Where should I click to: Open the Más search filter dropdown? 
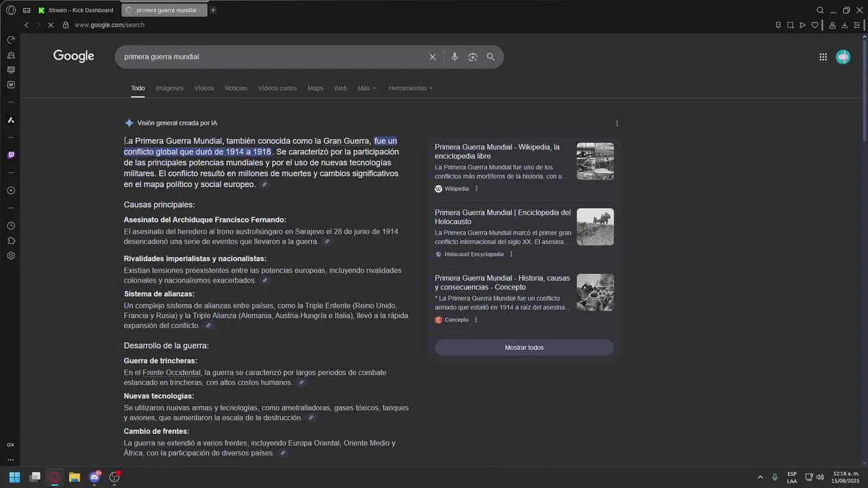click(367, 88)
